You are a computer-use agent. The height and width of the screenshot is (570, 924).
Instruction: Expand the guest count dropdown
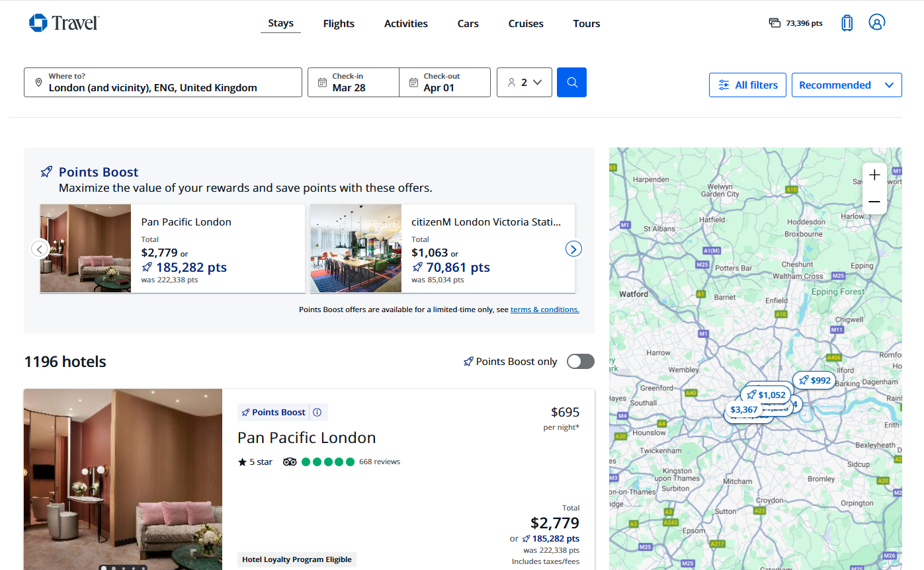tap(525, 83)
